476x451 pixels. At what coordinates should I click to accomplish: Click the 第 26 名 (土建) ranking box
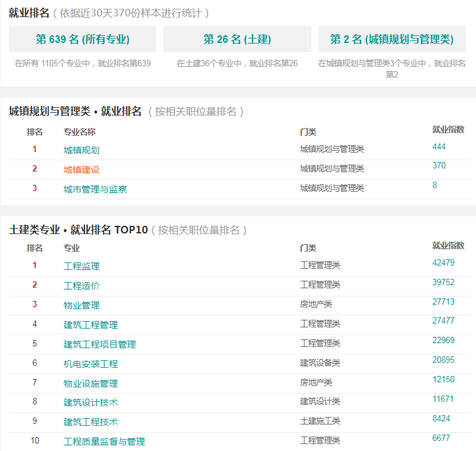[x=237, y=39]
